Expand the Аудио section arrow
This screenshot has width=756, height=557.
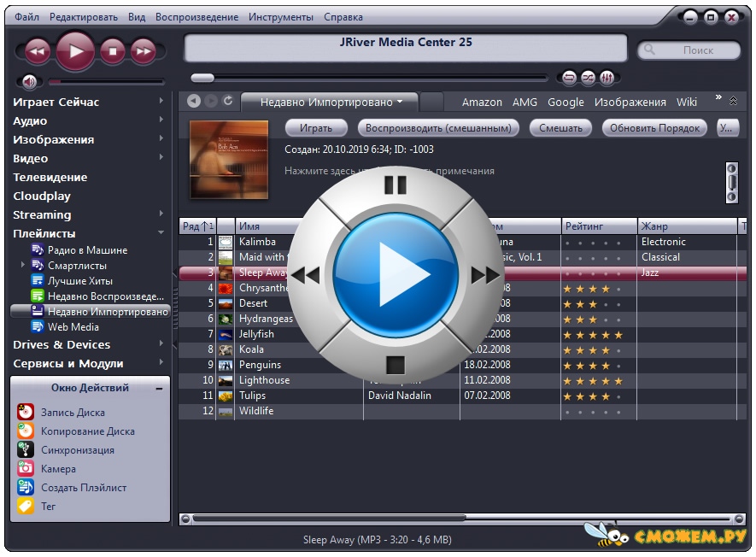click(x=161, y=120)
